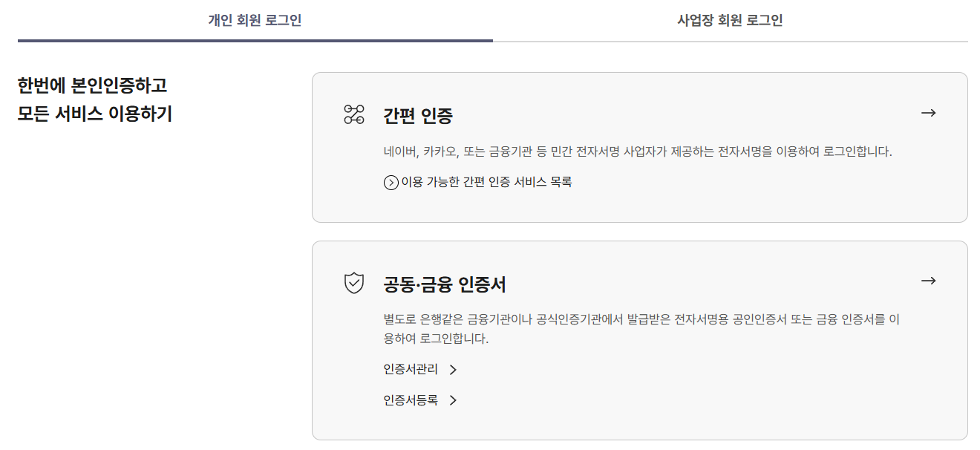Click the chevron beside 인증서관리

pyautogui.click(x=453, y=370)
